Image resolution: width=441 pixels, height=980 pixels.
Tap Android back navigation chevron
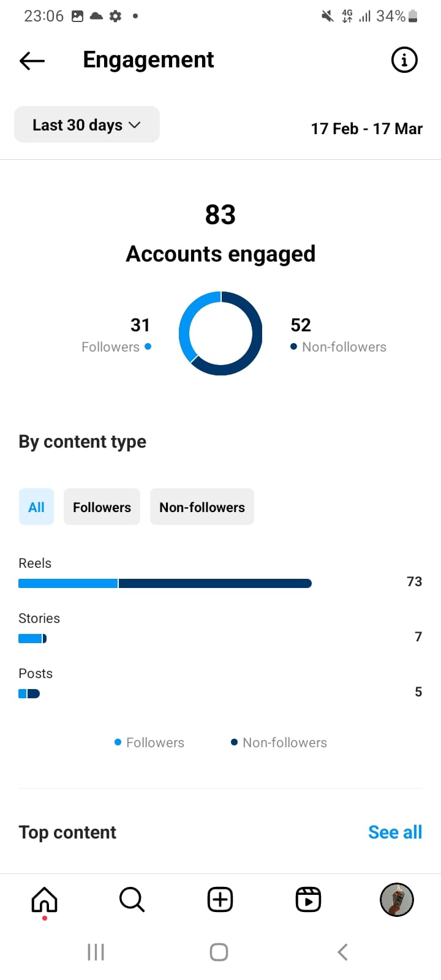click(x=342, y=952)
